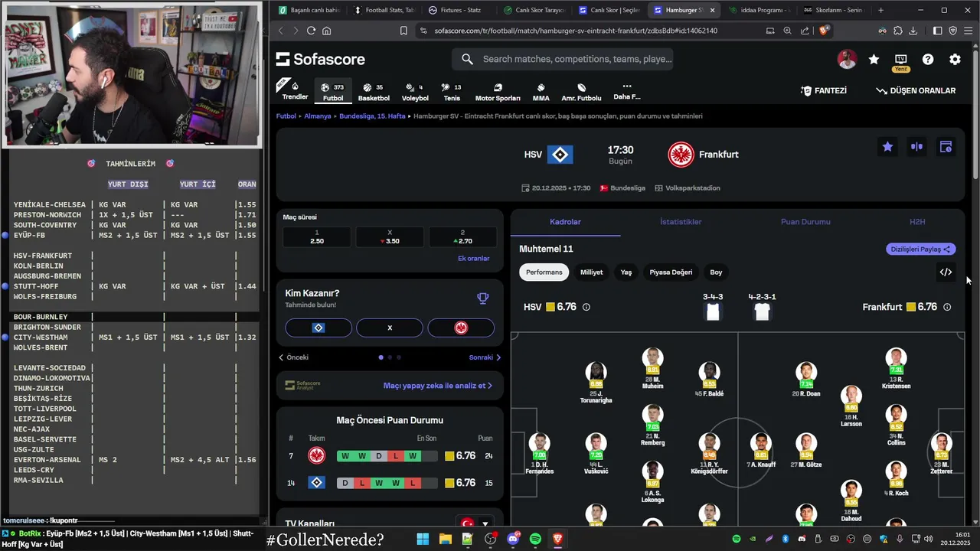Select the Voleybol sport icon
Viewport: 980px width, 551px height.
pyautogui.click(x=415, y=92)
